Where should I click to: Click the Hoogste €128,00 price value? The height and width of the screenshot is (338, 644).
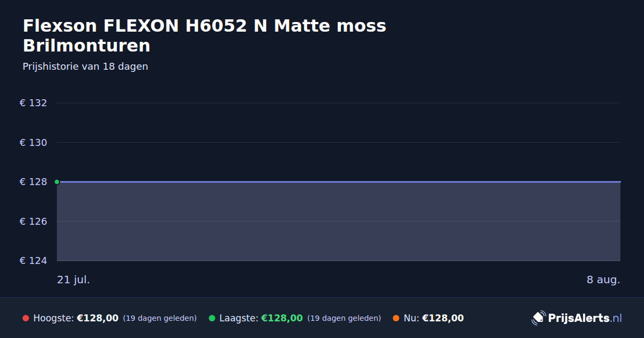click(x=98, y=318)
